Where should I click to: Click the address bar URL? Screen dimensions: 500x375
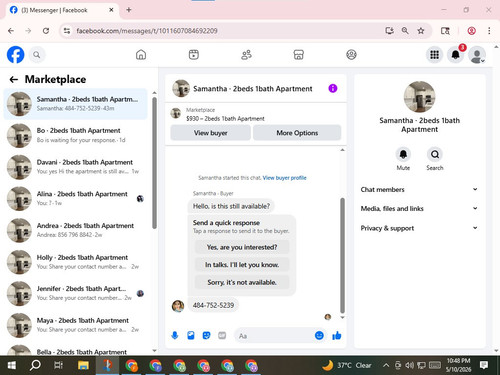pyautogui.click(x=147, y=31)
